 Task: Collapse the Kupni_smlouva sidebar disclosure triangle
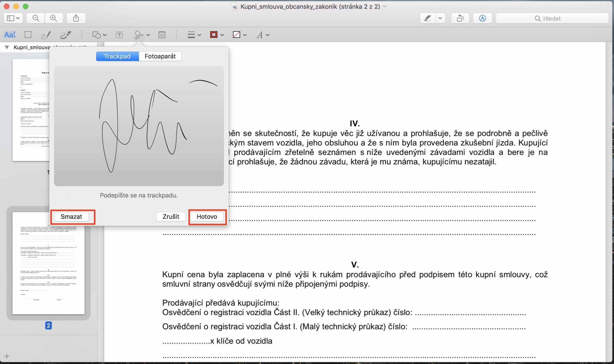(7, 47)
